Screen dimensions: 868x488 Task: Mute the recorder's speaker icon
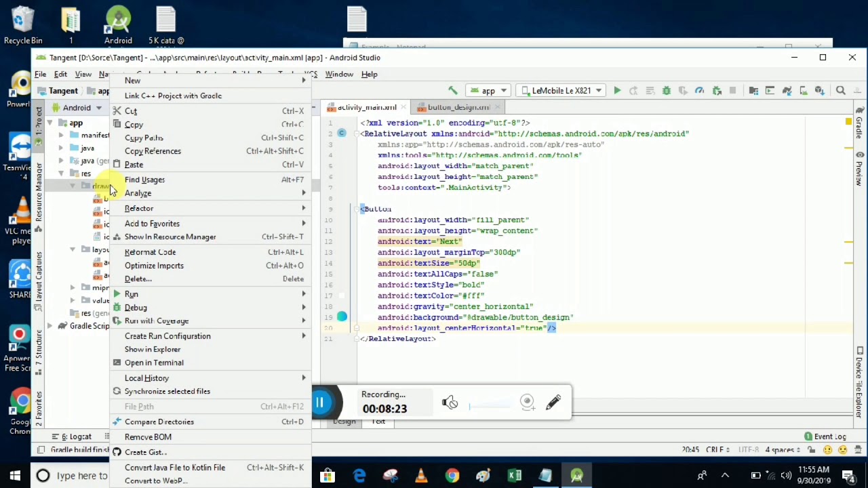tap(450, 403)
